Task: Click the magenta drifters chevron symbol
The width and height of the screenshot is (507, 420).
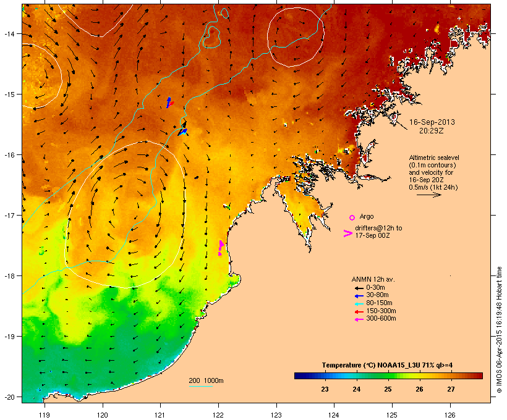Action: click(348, 233)
